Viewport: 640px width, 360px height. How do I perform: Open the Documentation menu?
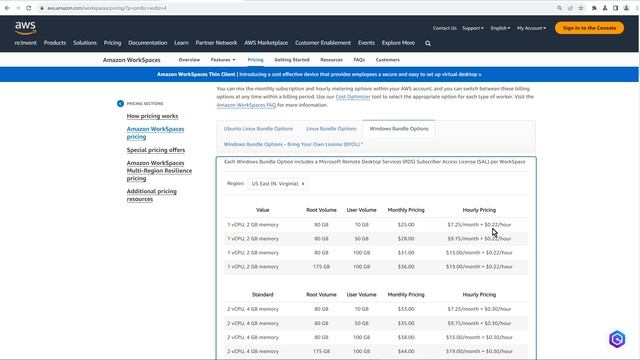(x=147, y=43)
